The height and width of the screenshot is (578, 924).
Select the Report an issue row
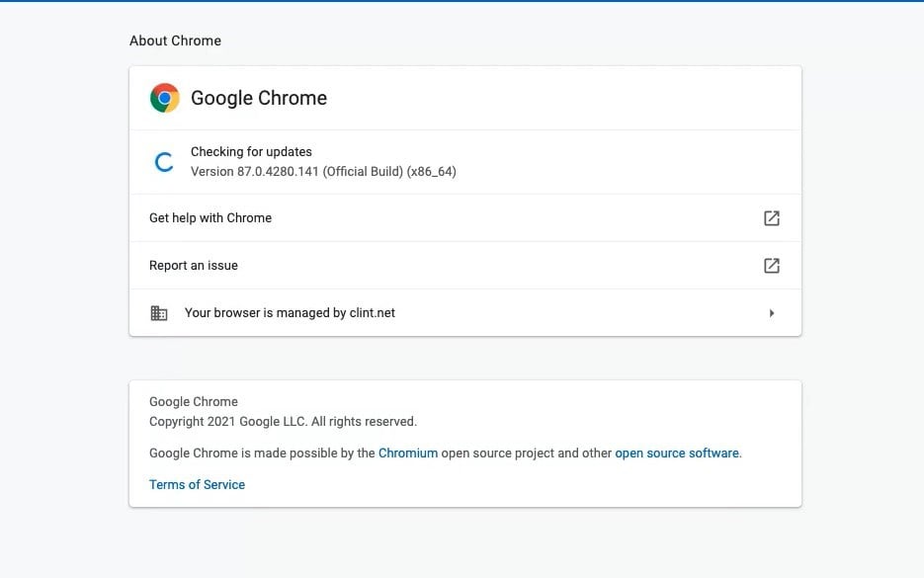click(x=464, y=266)
